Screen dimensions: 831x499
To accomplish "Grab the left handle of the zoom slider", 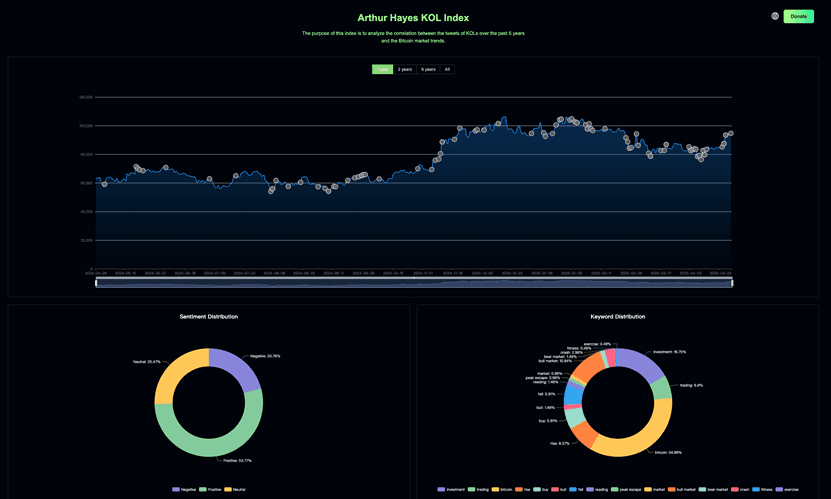I will click(x=96, y=283).
